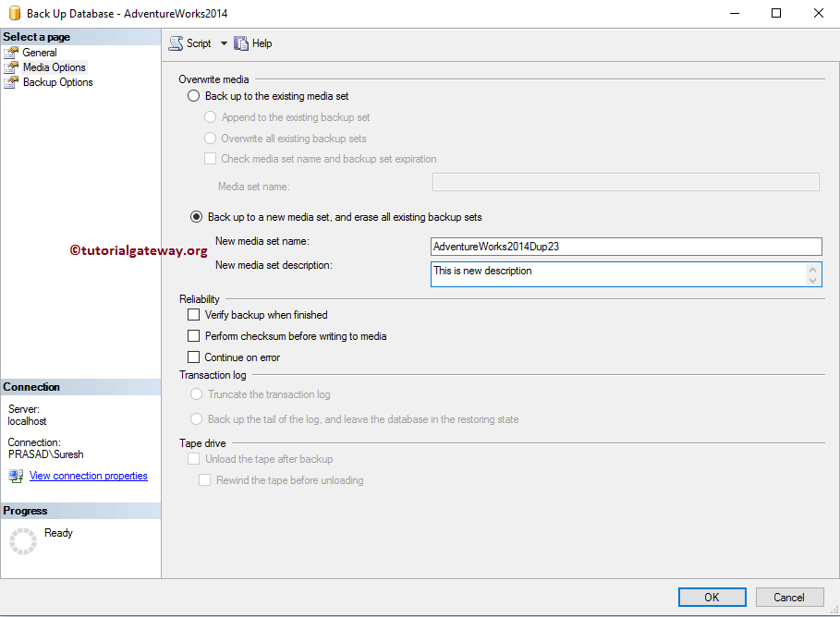This screenshot has height=617, width=840.
Task: Select Back up to a new media set
Action: pyautogui.click(x=196, y=217)
